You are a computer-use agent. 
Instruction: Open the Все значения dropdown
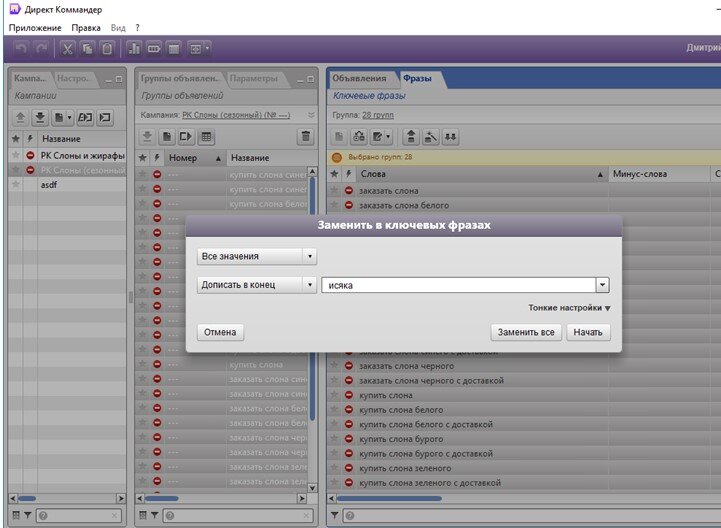(x=257, y=256)
